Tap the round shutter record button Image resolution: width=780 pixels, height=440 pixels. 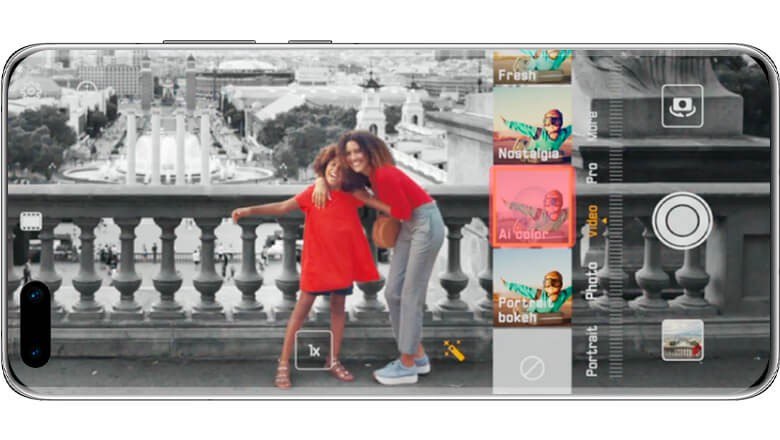pyautogui.click(x=682, y=221)
